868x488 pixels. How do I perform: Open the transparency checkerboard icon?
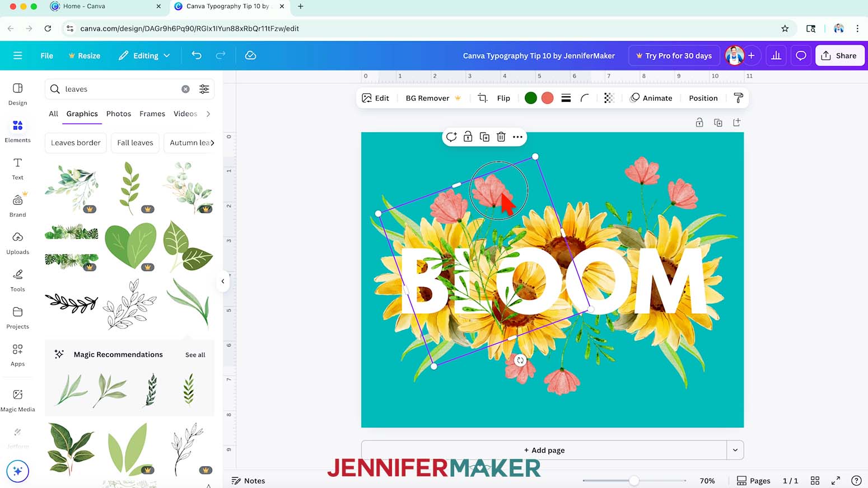609,98
